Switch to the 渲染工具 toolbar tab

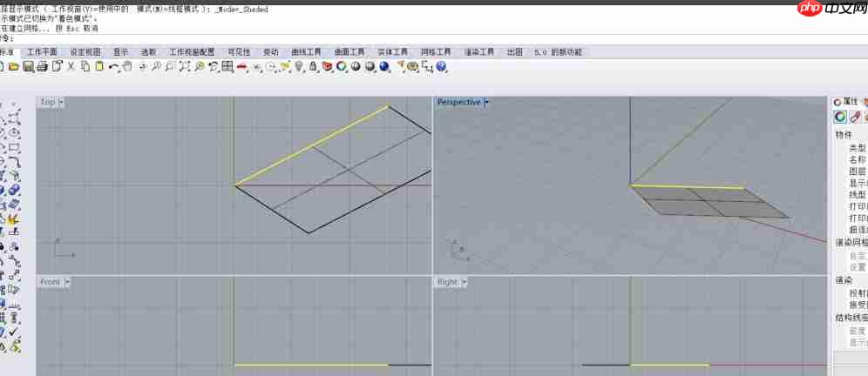[478, 52]
